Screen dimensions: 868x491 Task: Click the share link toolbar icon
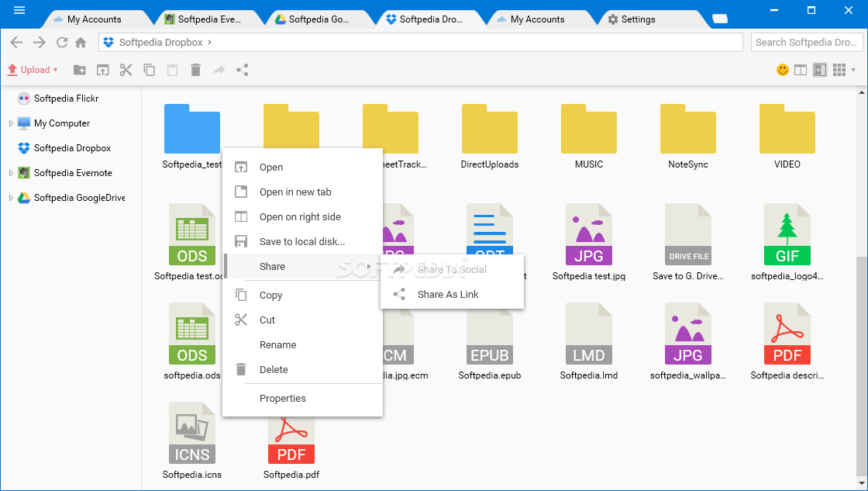pos(242,70)
